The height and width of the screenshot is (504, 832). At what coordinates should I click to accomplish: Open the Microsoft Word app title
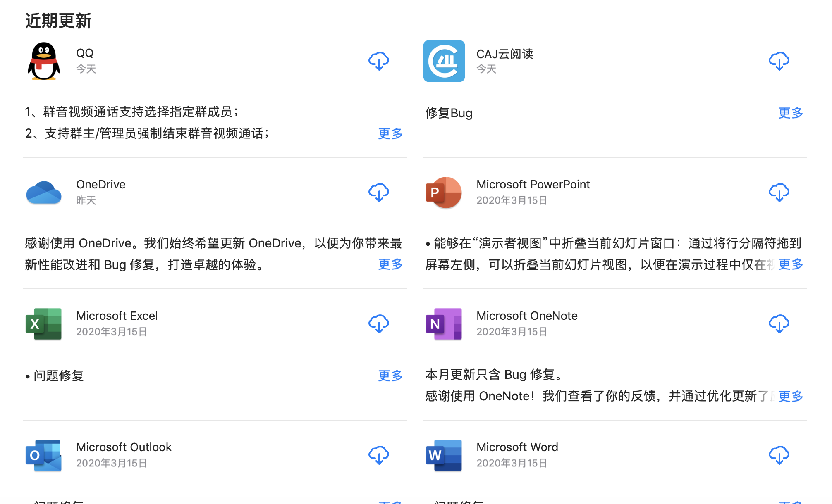(517, 447)
